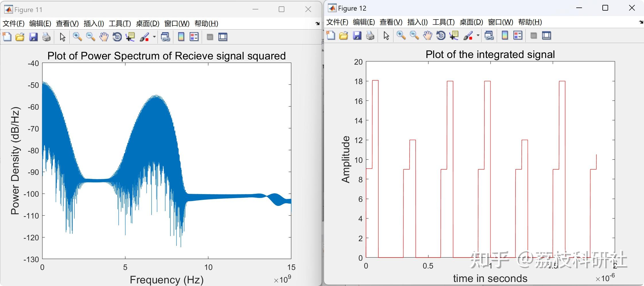This screenshot has width=644, height=286.
Task: Select Data Cursor tool in Figure 12
Action: (454, 36)
